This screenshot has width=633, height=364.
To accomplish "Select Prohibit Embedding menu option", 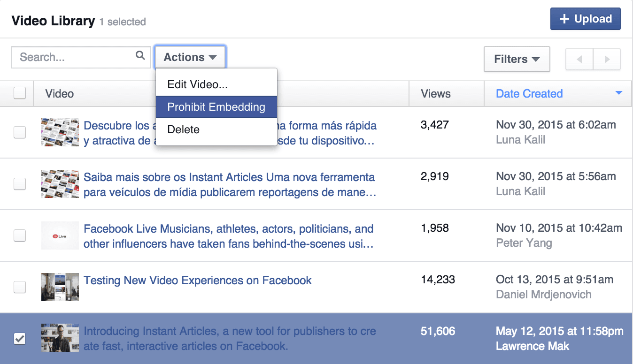I will click(216, 107).
